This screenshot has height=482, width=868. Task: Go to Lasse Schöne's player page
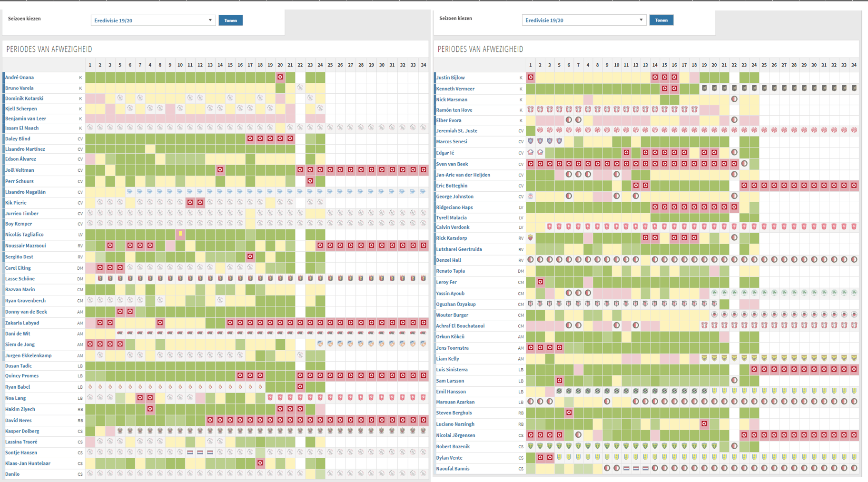coord(20,279)
